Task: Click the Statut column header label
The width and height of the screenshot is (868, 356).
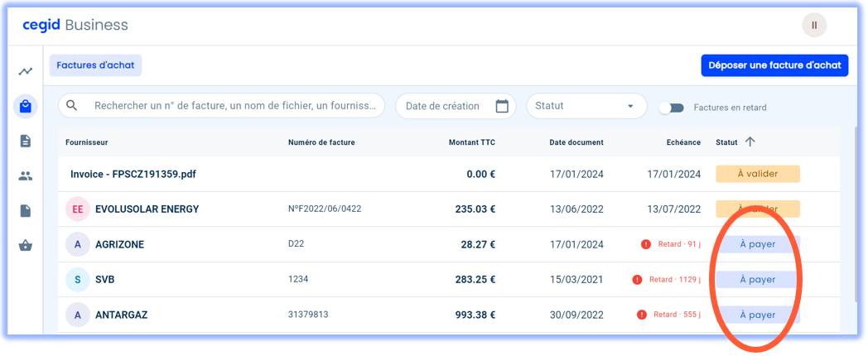Action: (727, 142)
